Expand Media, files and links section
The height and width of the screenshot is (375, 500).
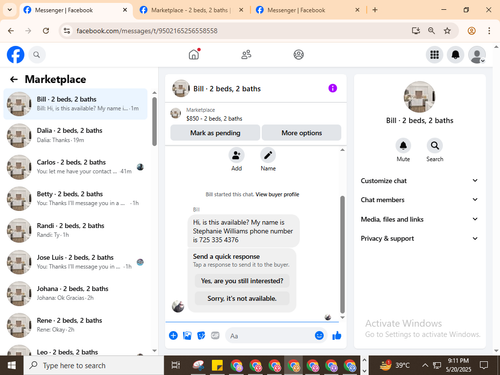click(419, 219)
